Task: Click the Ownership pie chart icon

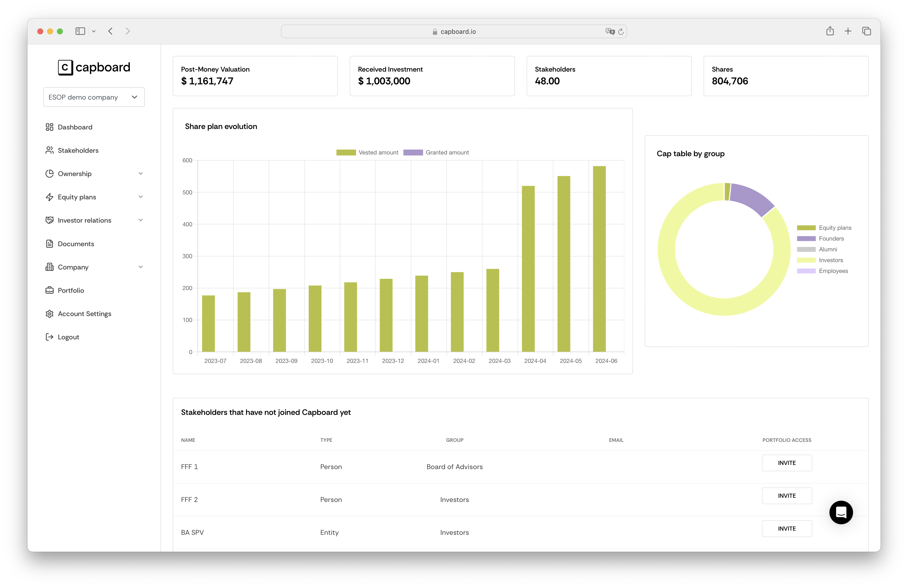Action: coord(49,174)
